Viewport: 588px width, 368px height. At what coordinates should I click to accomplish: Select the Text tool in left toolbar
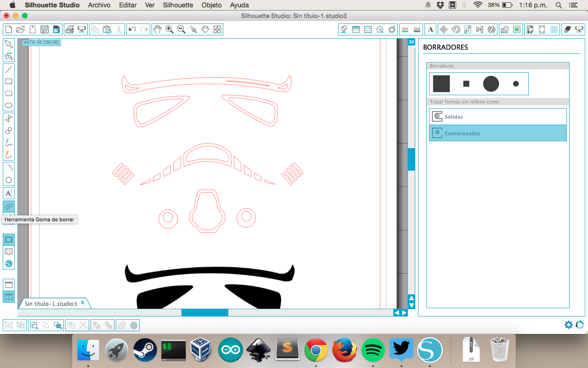[8, 193]
